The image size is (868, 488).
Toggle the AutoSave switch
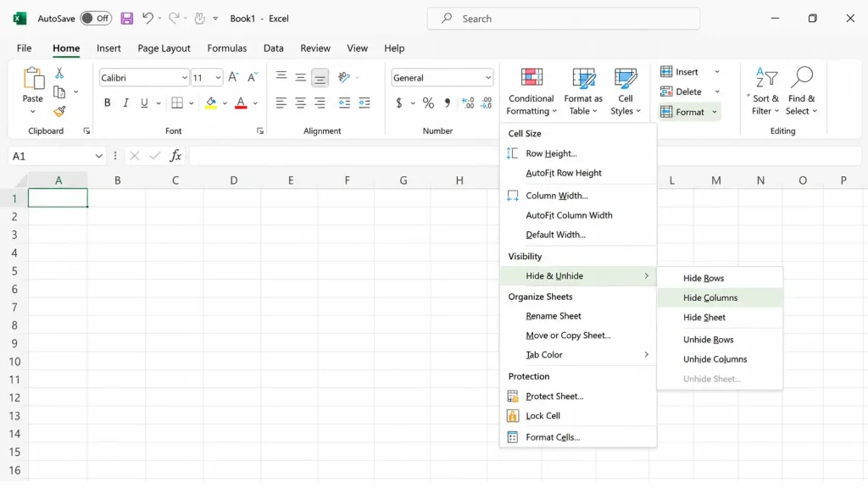pyautogui.click(x=96, y=19)
